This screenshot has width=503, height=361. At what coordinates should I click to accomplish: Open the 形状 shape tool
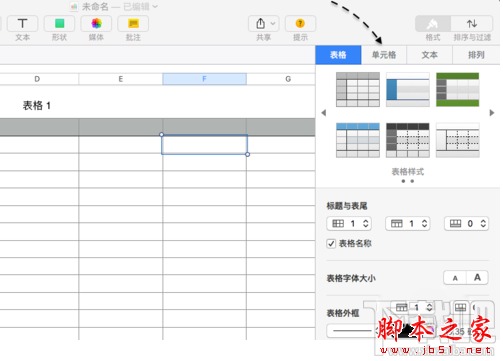[x=59, y=24]
